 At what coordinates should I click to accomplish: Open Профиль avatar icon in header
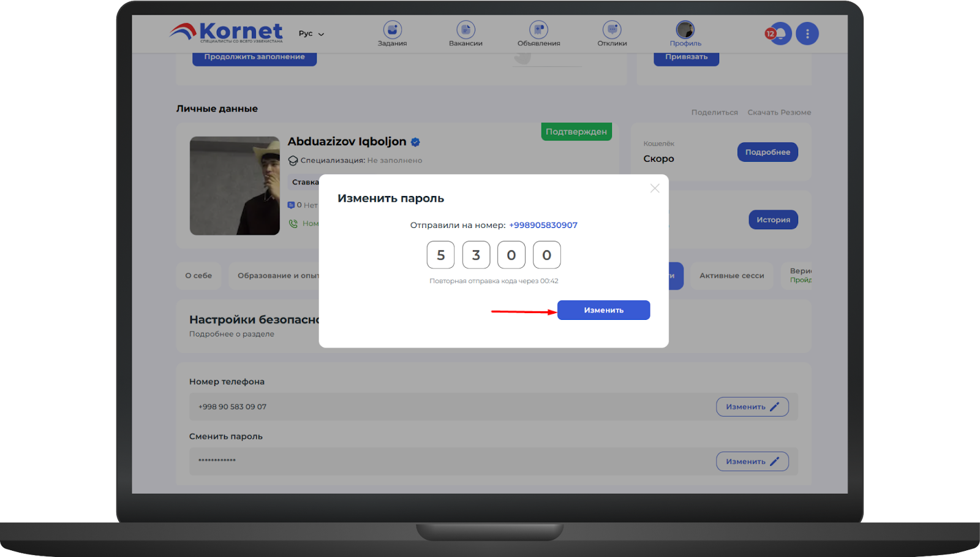click(x=685, y=30)
